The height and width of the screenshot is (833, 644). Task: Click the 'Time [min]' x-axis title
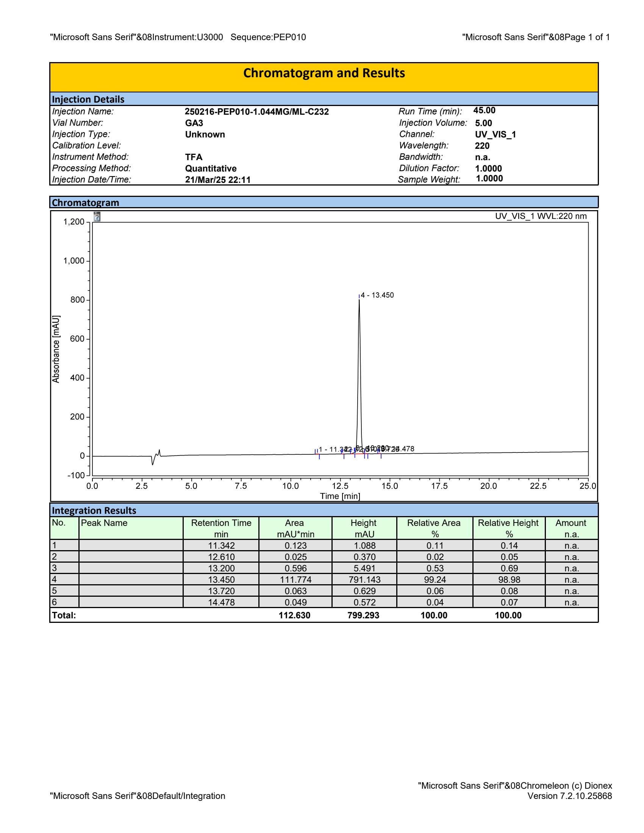click(x=339, y=496)
